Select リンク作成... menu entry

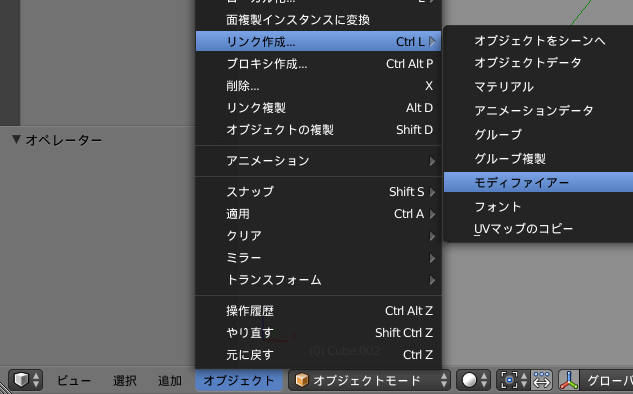coord(319,41)
